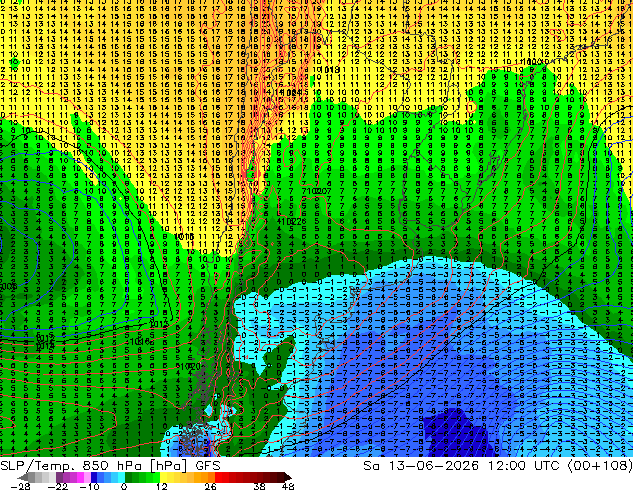The width and height of the screenshot is (634, 490).
Task: Click the "-22" legend value
Action: 58,486
